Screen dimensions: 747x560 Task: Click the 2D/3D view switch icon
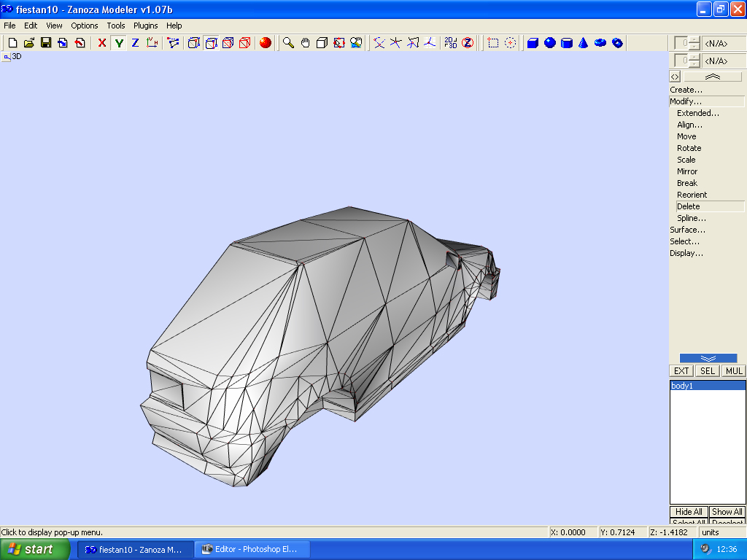pos(451,43)
